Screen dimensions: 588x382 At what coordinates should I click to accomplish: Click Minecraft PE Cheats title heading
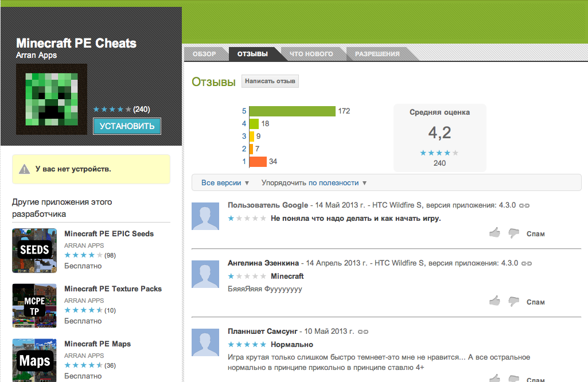76,43
